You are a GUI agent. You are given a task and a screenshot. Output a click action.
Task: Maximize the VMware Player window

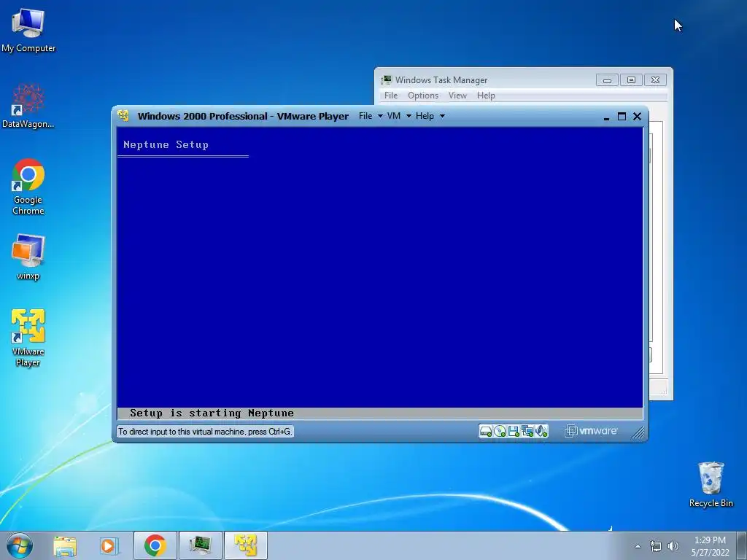pyautogui.click(x=622, y=116)
